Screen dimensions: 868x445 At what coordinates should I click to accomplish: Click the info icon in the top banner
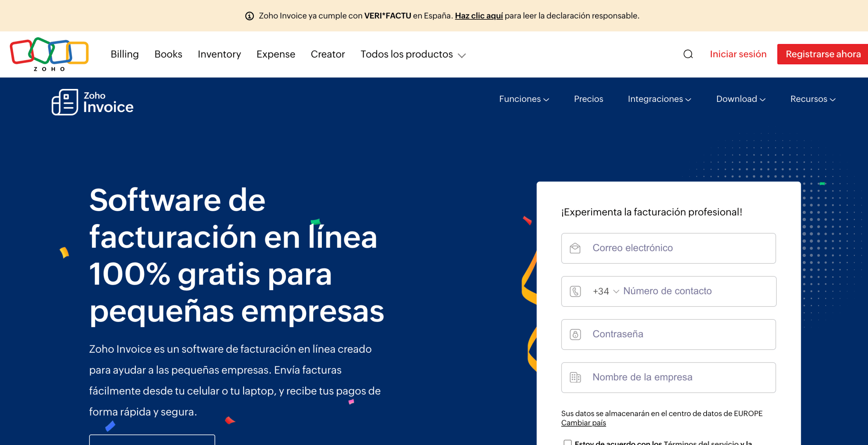250,16
